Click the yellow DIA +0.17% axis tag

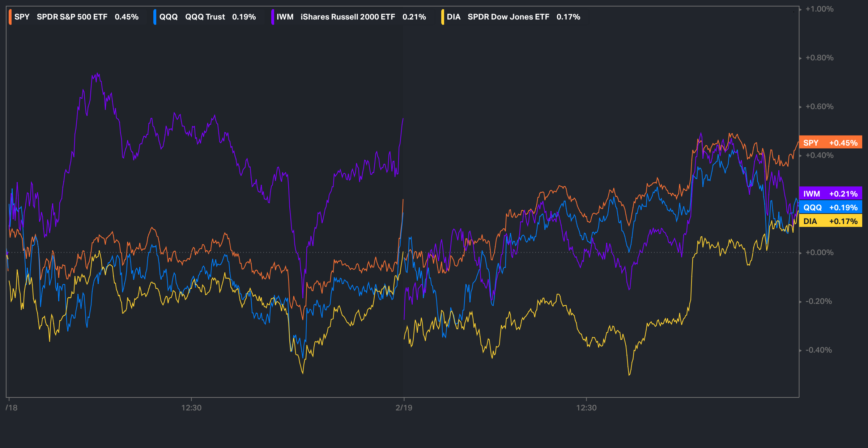pos(830,221)
